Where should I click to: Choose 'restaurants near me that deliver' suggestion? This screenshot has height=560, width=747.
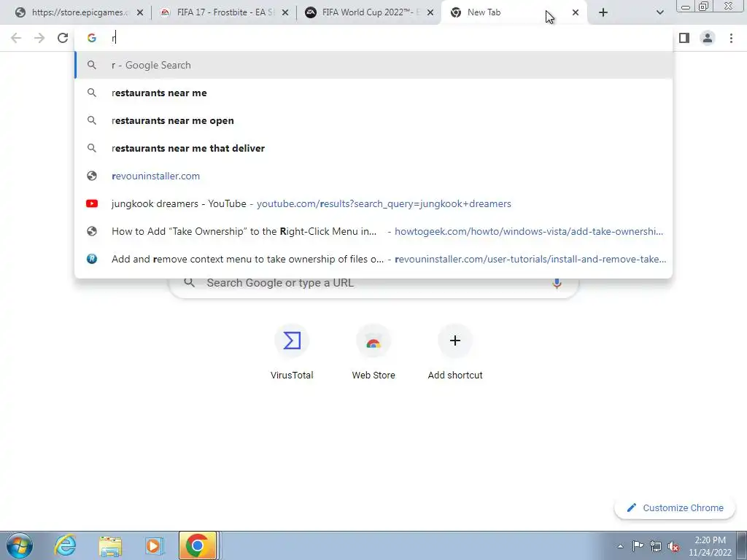[373, 148]
